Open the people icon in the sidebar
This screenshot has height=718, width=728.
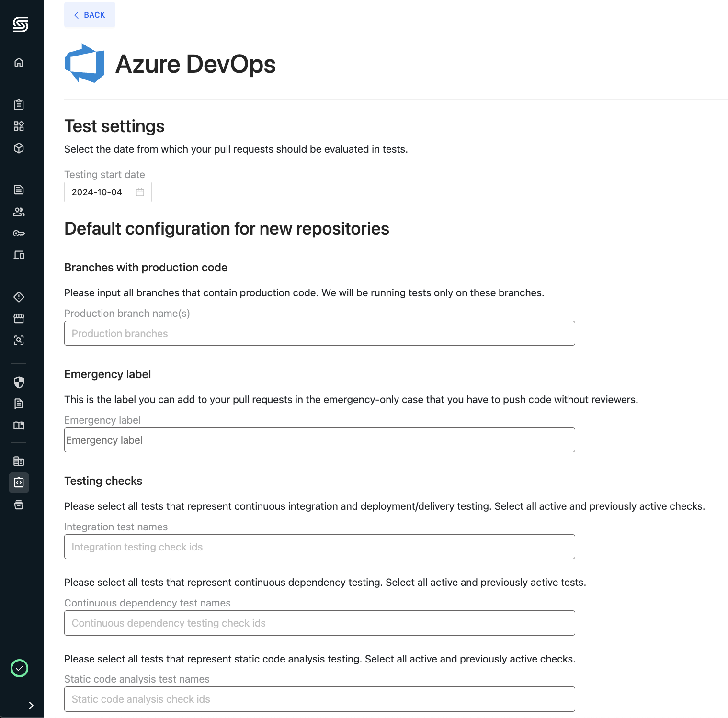tap(19, 212)
